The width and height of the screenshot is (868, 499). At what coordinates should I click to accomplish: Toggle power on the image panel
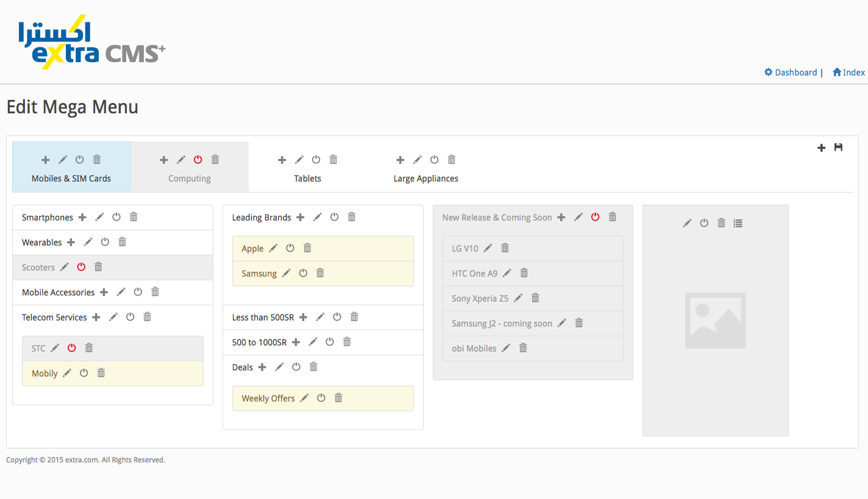[x=705, y=223]
